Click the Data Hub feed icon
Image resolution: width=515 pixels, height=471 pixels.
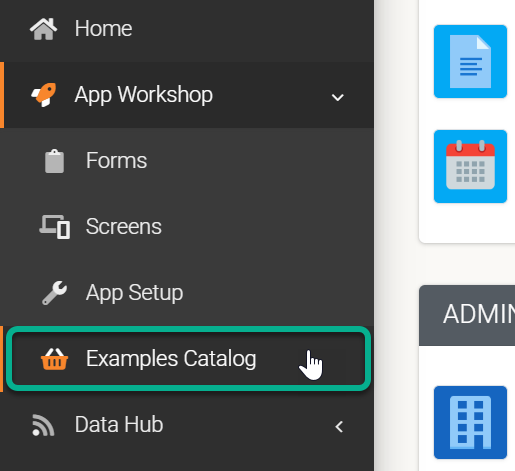(43, 425)
